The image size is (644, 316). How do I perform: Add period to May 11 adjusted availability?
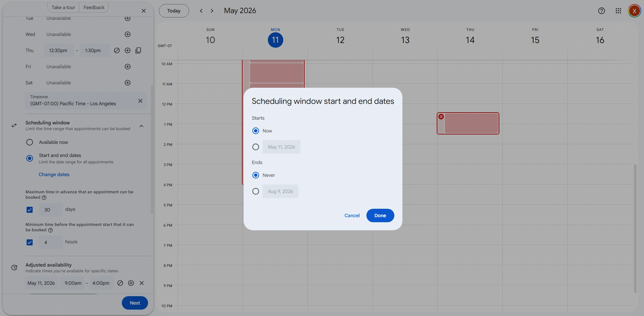131,283
